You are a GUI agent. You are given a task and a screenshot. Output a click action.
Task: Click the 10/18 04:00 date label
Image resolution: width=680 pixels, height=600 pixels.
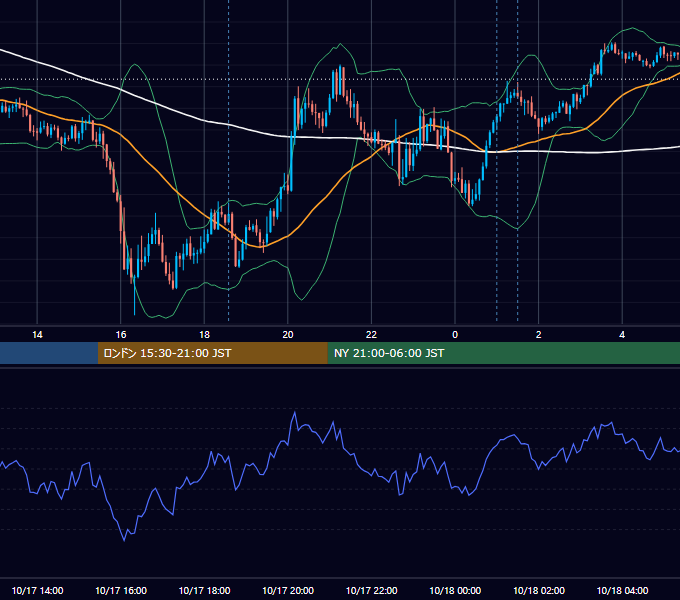[622, 590]
